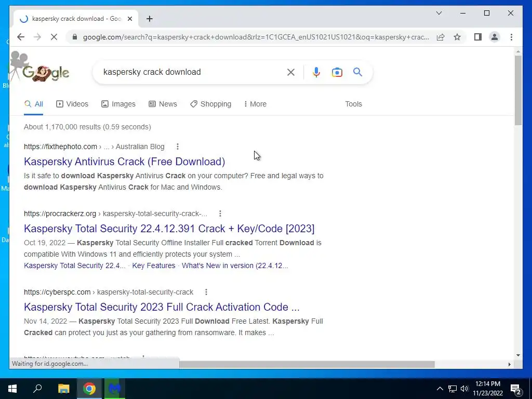The width and height of the screenshot is (532, 399).
Task: Switch to the Images tab
Action: (x=118, y=104)
